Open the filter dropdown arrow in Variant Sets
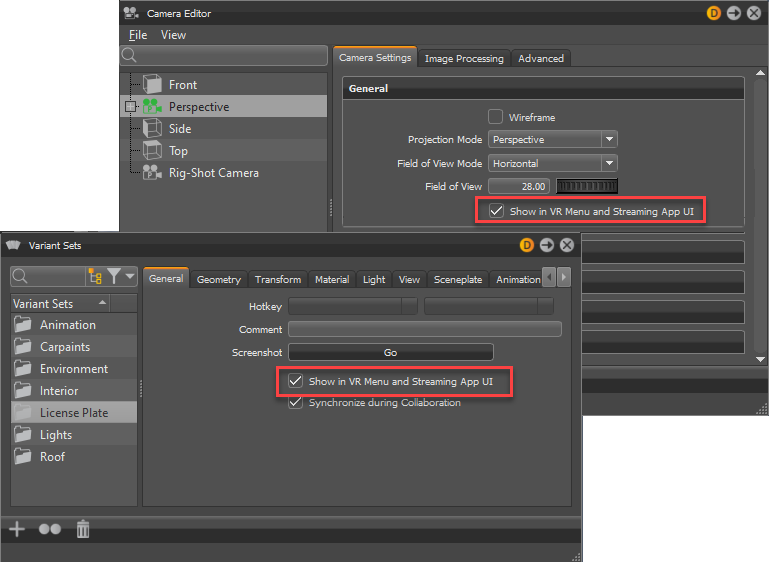Viewport: 769px width, 562px height. coord(130,276)
